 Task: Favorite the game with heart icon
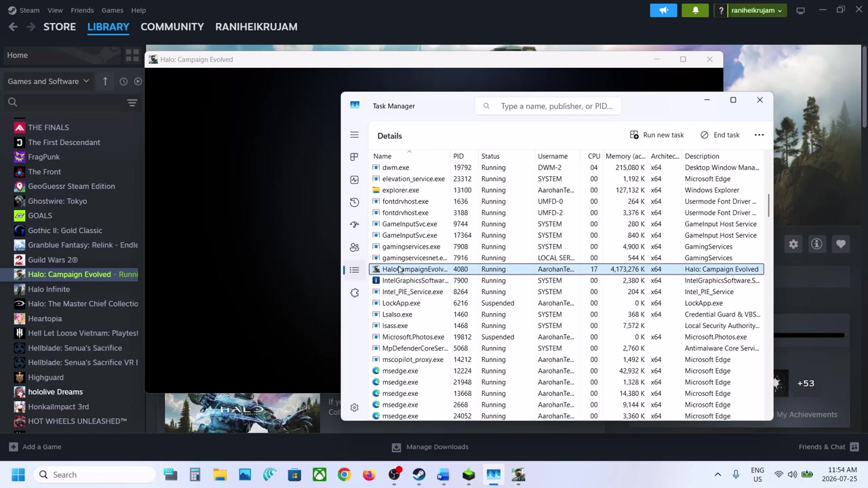(841, 244)
